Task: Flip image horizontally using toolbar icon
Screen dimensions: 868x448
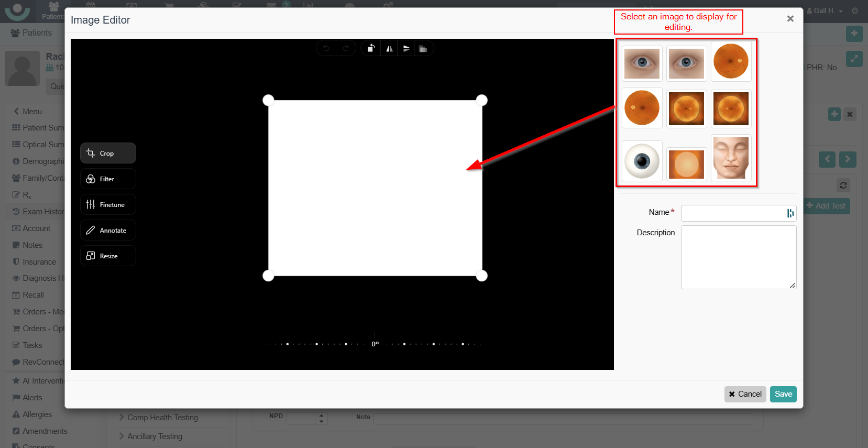Action: pyautogui.click(x=389, y=49)
